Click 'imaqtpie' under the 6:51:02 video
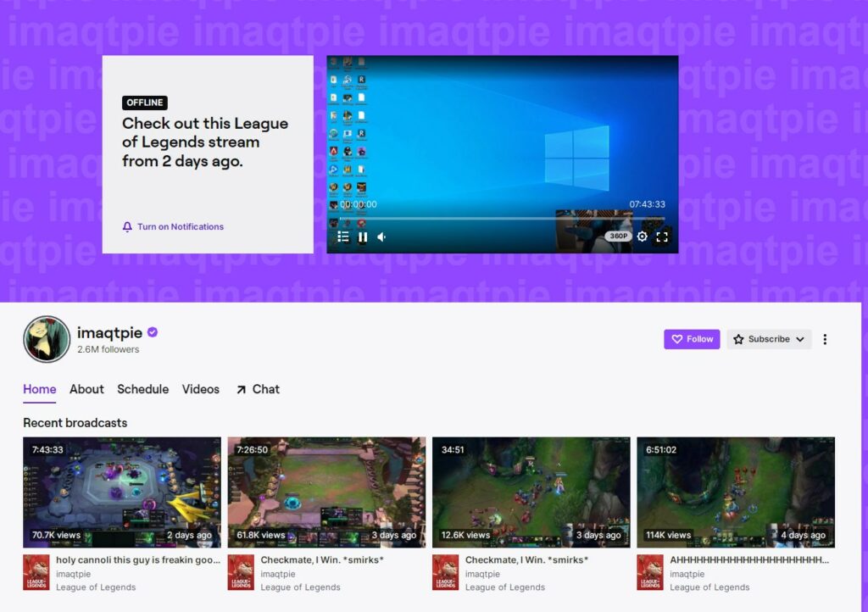Image resolution: width=868 pixels, height=612 pixels. coord(687,575)
